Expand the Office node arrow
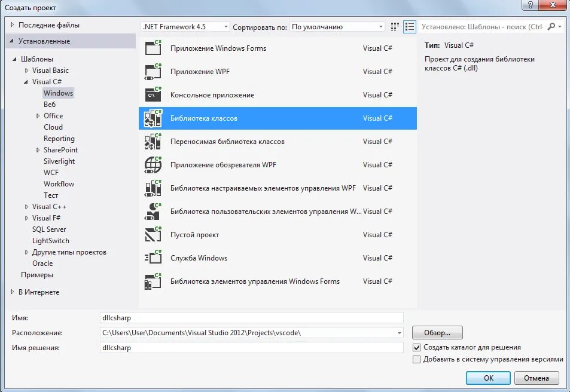 click(x=38, y=116)
